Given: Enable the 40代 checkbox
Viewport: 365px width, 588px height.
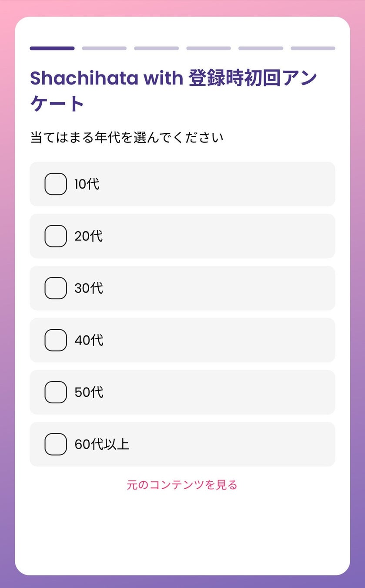Looking at the screenshot, I should click(x=56, y=340).
